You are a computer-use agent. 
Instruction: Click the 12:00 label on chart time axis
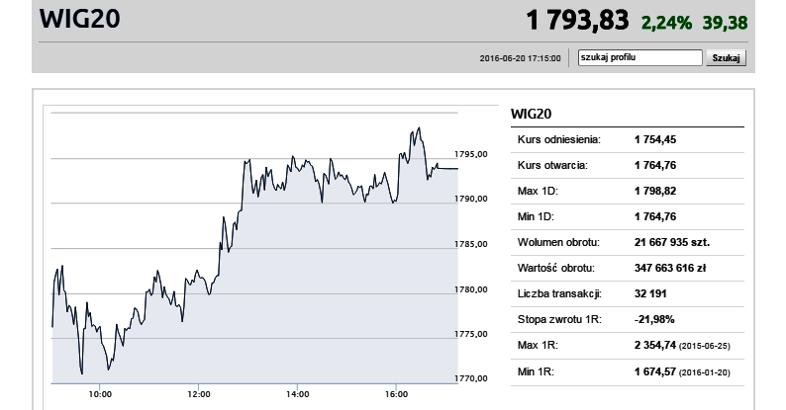(199, 395)
